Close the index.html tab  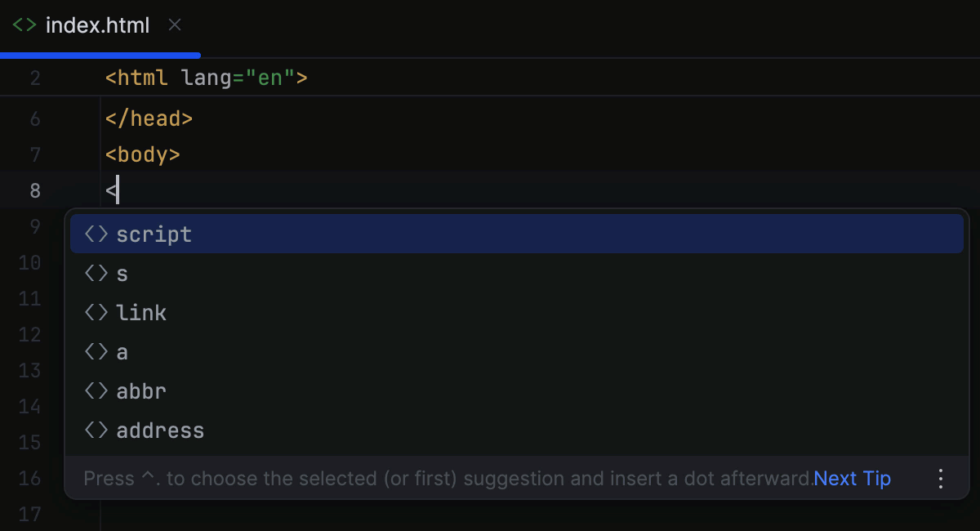(174, 25)
